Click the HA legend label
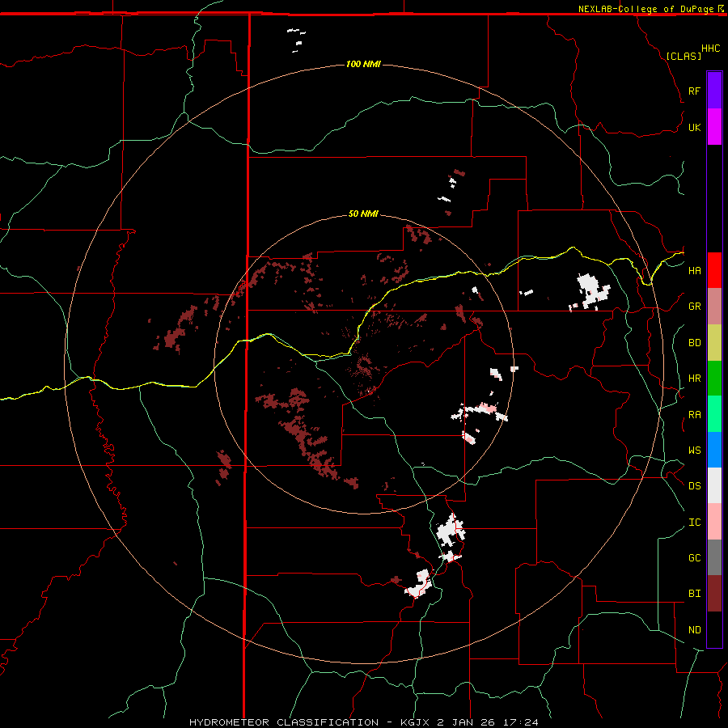The width and height of the screenshot is (728, 728). coord(694,271)
